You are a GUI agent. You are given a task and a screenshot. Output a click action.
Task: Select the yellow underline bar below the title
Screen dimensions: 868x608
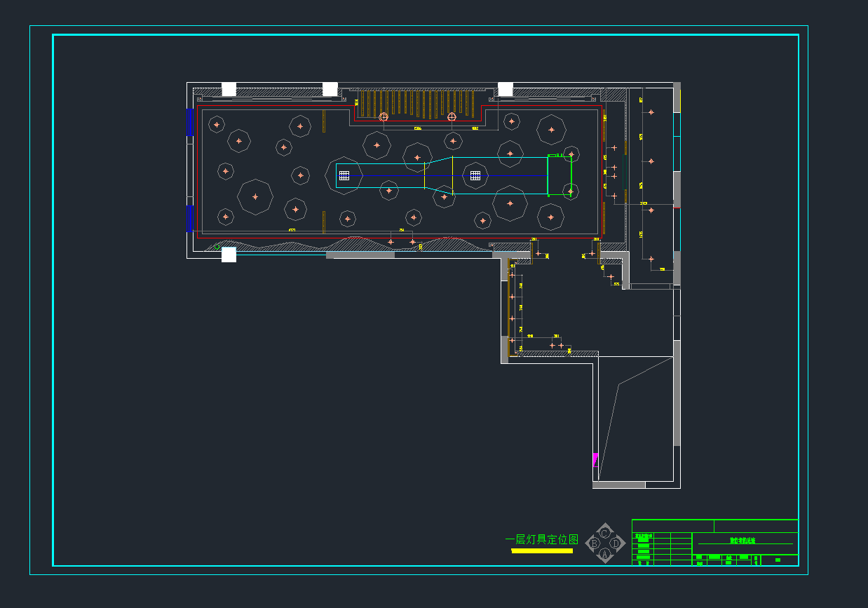[542, 551]
